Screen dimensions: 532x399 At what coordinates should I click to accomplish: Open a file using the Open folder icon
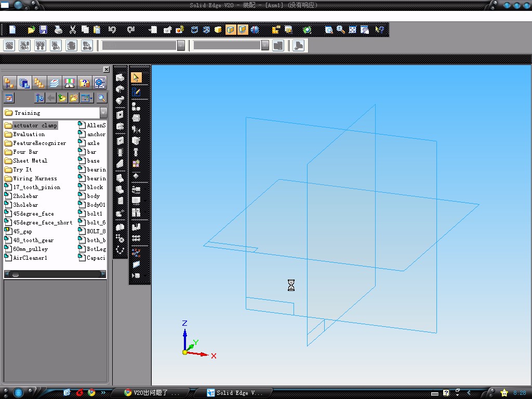pos(31,30)
